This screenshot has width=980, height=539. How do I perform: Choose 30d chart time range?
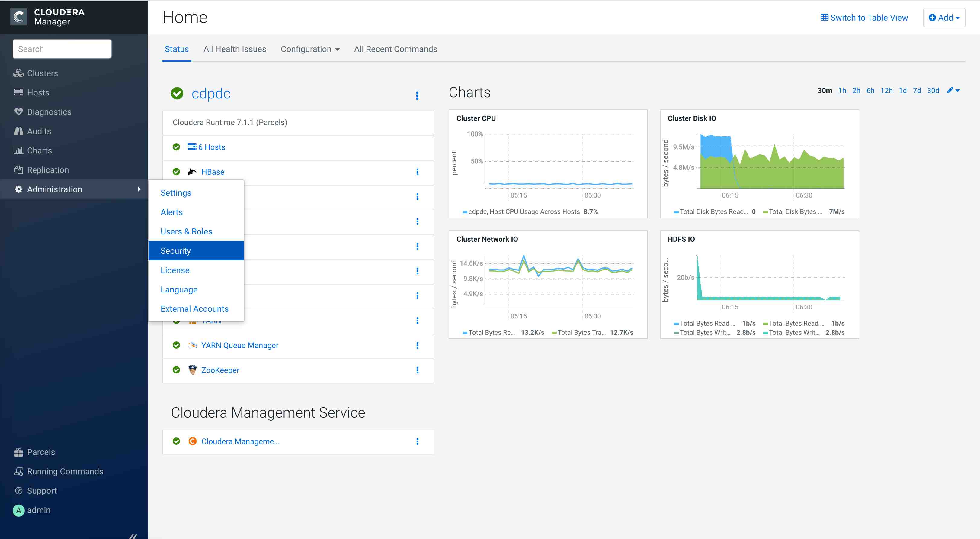932,91
